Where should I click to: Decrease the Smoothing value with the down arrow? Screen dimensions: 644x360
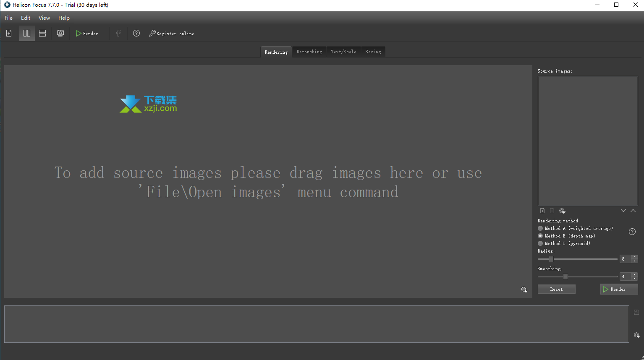(x=635, y=279)
